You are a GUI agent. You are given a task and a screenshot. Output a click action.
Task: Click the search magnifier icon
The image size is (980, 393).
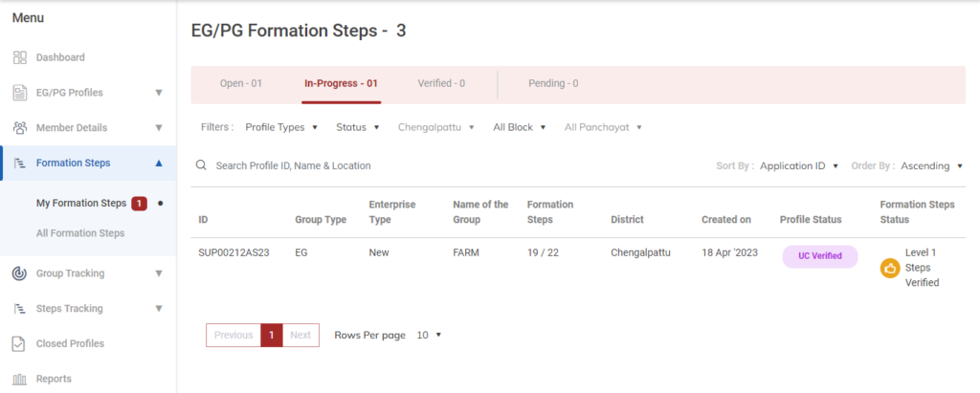click(x=201, y=165)
